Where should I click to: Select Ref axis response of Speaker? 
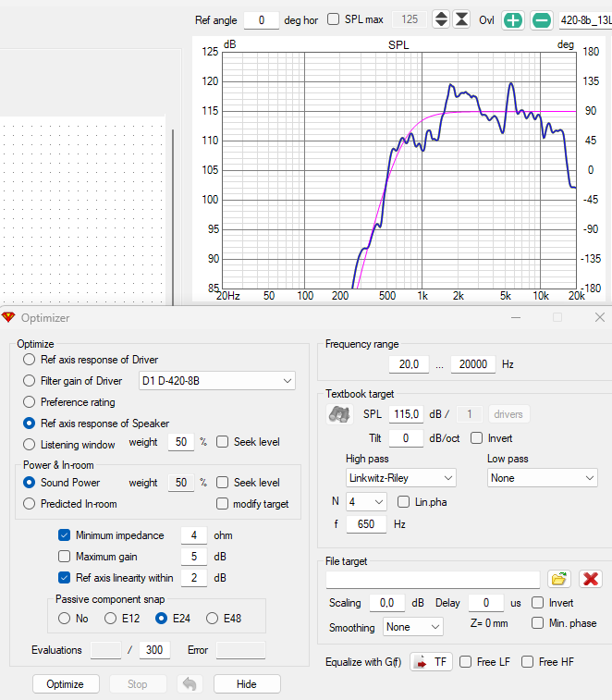pyautogui.click(x=29, y=423)
